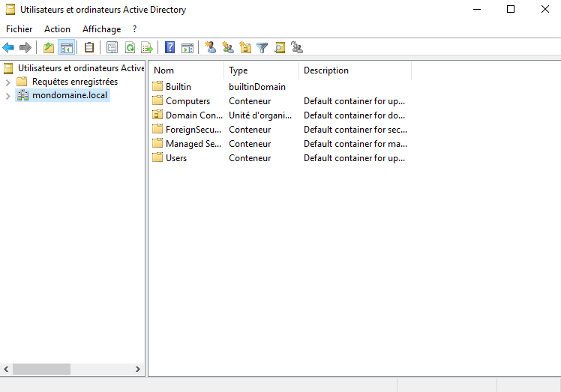Expand the Requêtes enregistrées node
The image size is (561, 392).
[7, 82]
